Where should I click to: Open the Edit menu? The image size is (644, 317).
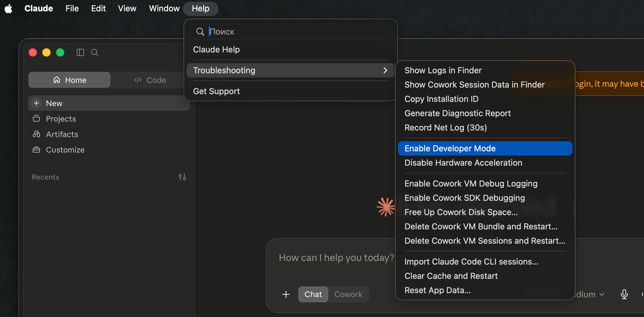point(98,8)
